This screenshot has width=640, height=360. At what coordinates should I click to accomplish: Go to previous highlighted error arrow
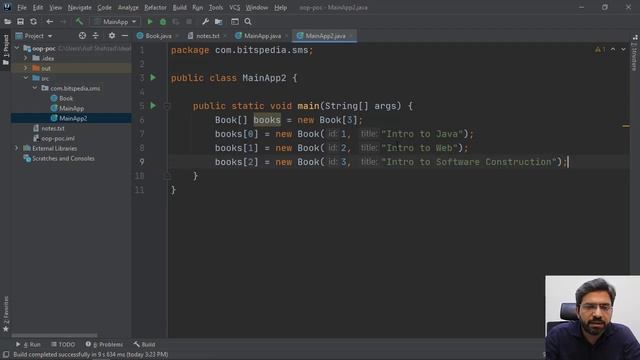[x=613, y=49]
